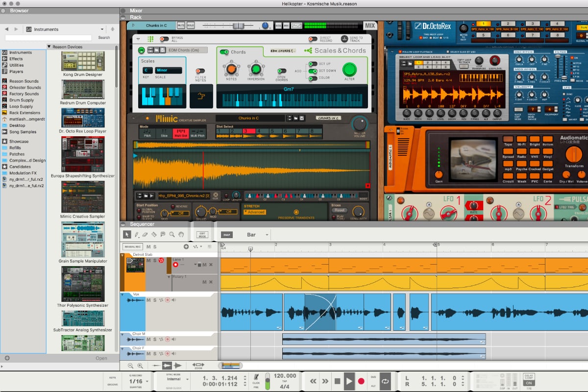Toggle Oct Down switch
The height and width of the screenshot is (392, 588).
click(312, 71)
